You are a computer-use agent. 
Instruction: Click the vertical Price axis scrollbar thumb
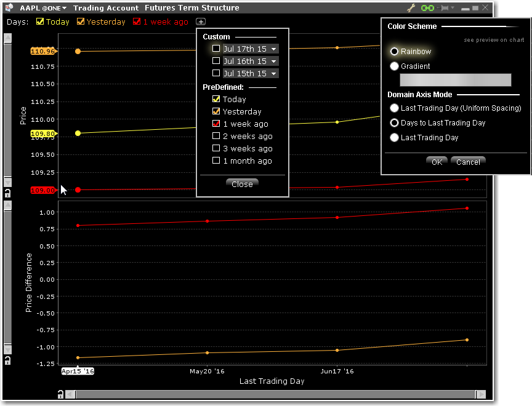(x=7, y=109)
